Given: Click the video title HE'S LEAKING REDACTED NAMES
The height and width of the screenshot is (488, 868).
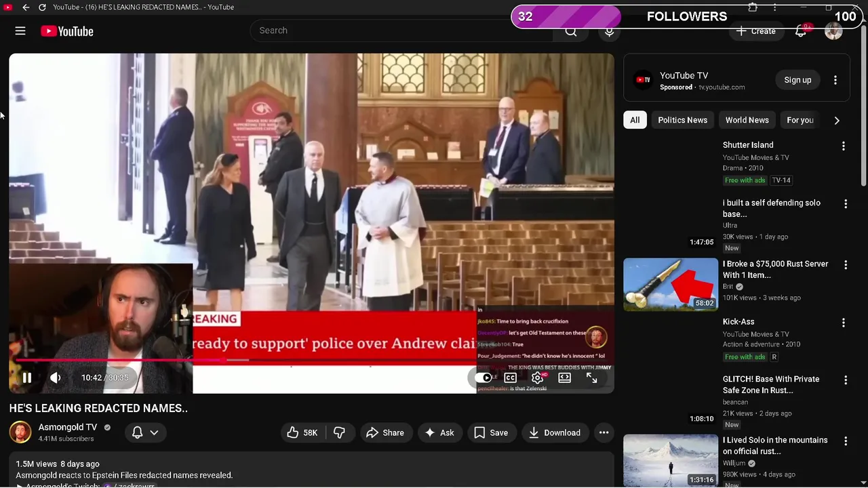Looking at the screenshot, I should tap(98, 408).
